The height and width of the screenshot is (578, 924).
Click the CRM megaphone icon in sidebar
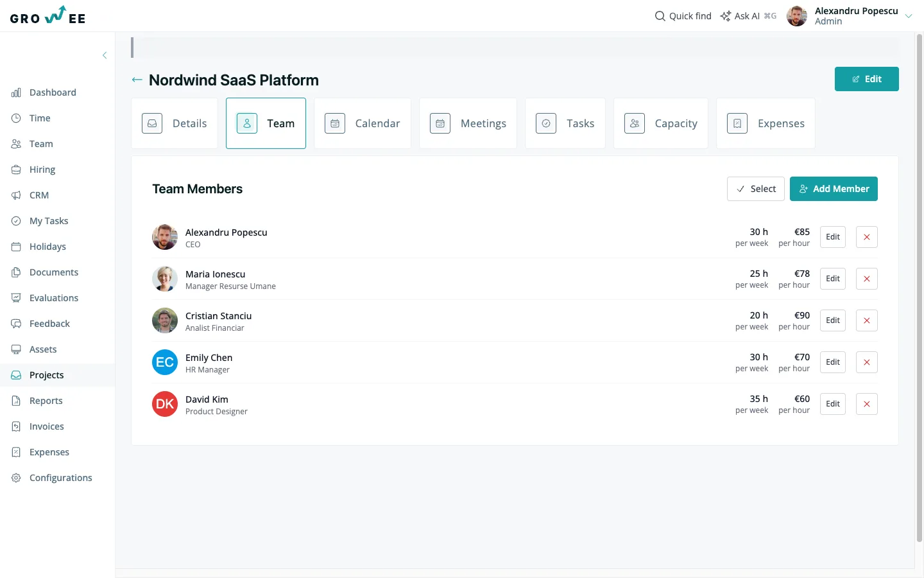coord(16,195)
